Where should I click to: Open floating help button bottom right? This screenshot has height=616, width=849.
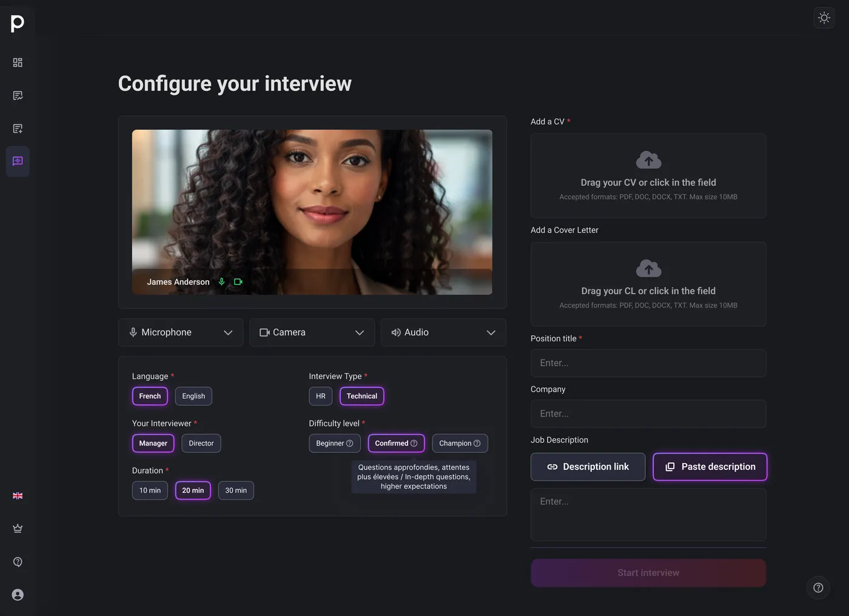point(817,588)
